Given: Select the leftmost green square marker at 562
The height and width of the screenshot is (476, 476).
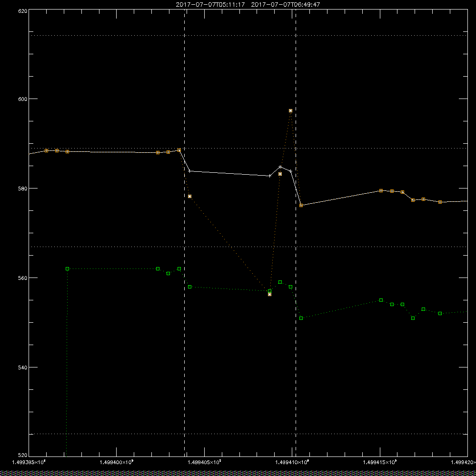Looking at the screenshot, I should (68, 268).
